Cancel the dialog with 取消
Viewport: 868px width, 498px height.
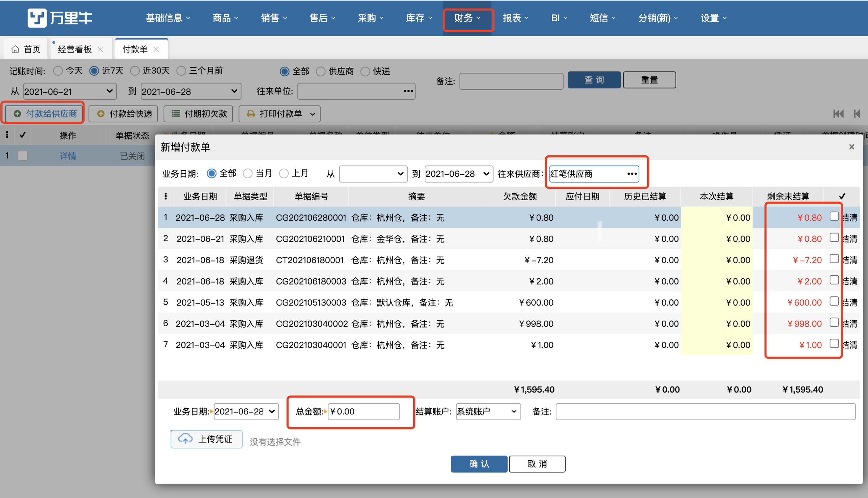[537, 464]
